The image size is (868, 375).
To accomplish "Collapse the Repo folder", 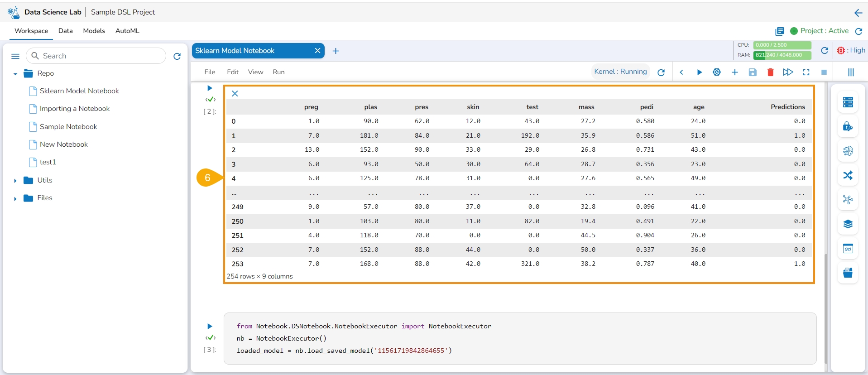I will coord(15,74).
